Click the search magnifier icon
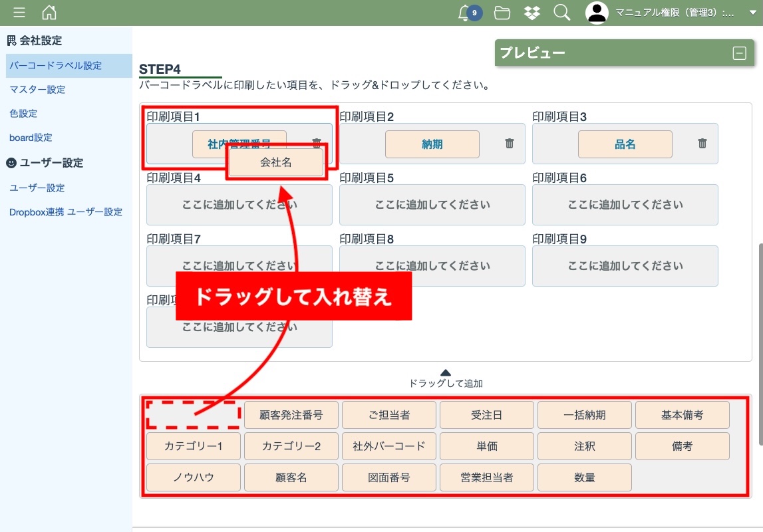Viewport: 763px width, 532px height. (x=562, y=13)
